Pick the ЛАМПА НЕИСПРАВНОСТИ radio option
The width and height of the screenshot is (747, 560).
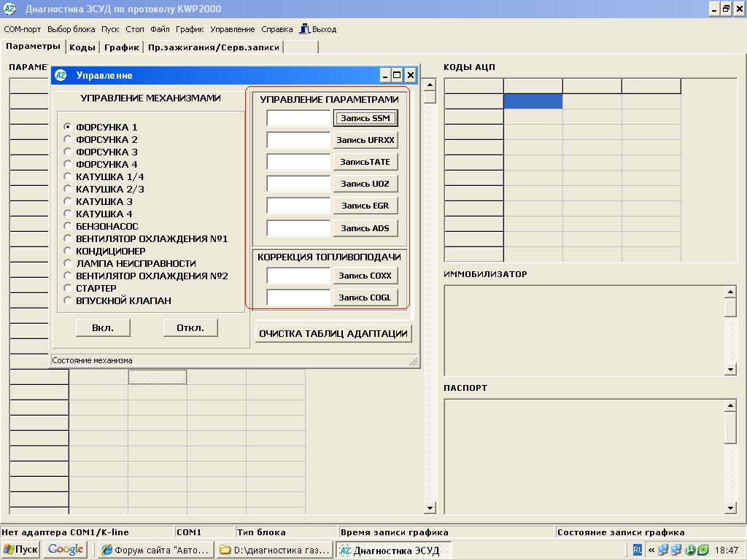point(68,263)
